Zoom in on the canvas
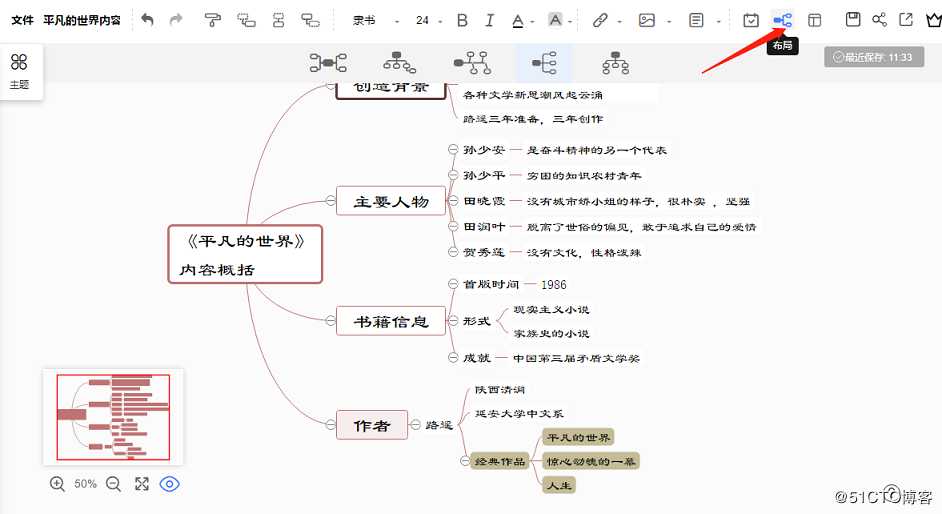The height and width of the screenshot is (514, 942). click(x=57, y=483)
